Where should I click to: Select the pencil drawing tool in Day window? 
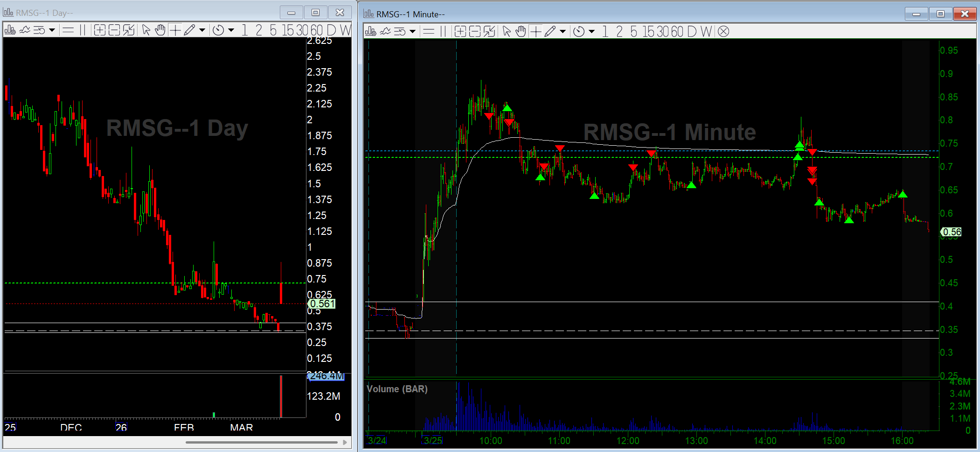click(x=189, y=30)
